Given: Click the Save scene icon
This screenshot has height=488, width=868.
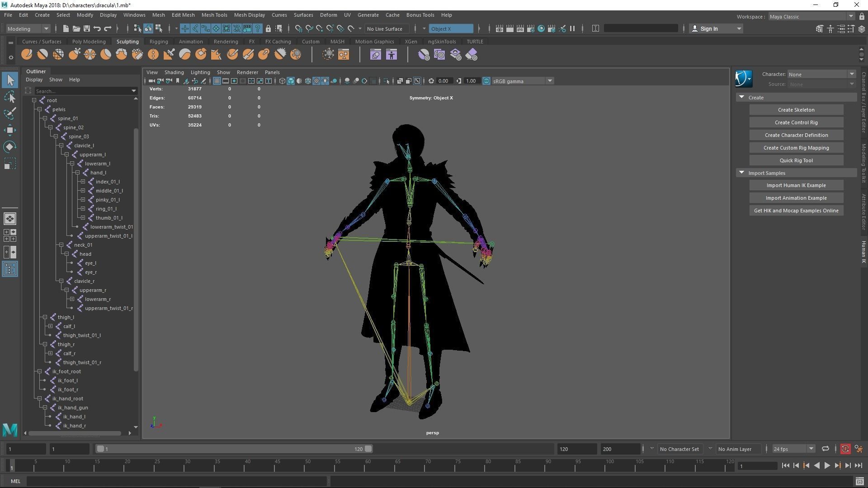Looking at the screenshot, I should (x=87, y=28).
